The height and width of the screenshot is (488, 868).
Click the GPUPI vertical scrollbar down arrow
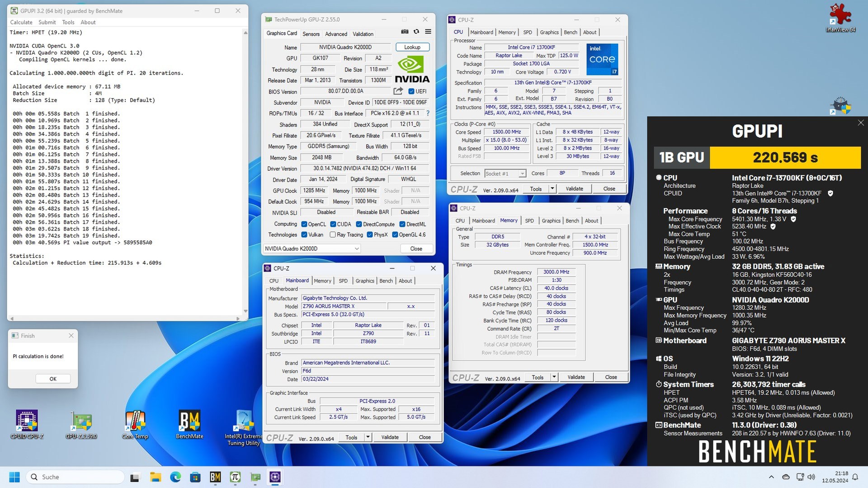point(245,311)
